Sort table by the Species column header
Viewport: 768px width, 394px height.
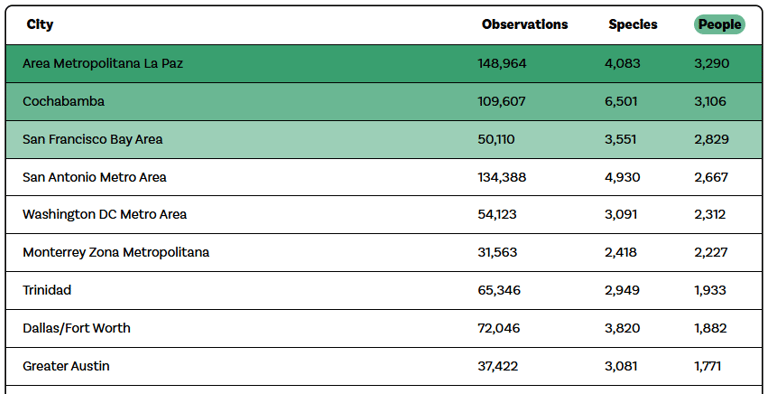633,25
